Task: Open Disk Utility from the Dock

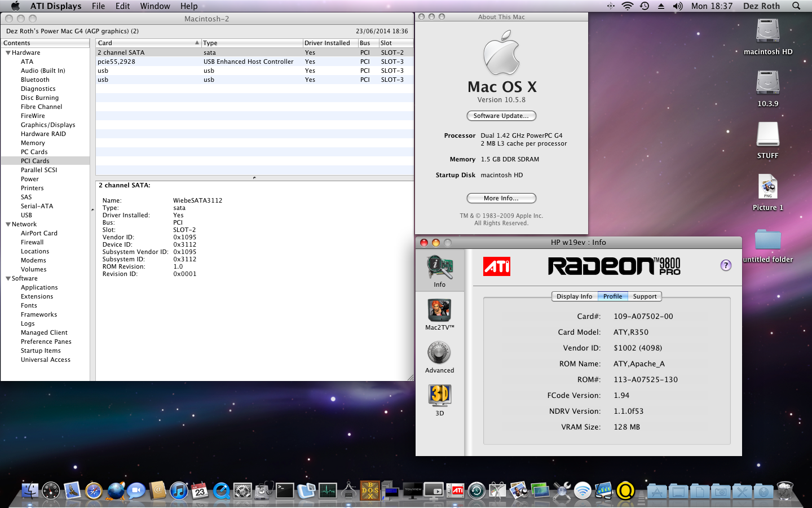Action: (263, 491)
